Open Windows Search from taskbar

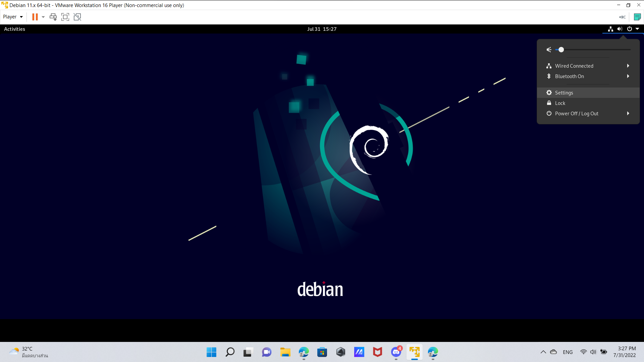pos(230,352)
